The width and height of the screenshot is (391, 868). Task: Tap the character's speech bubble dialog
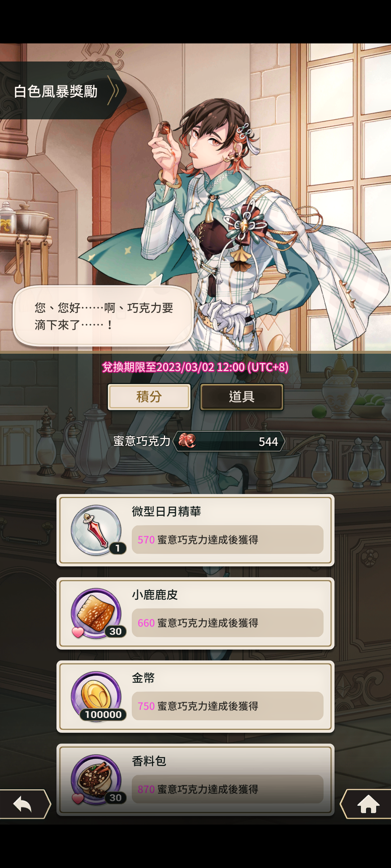click(x=103, y=316)
